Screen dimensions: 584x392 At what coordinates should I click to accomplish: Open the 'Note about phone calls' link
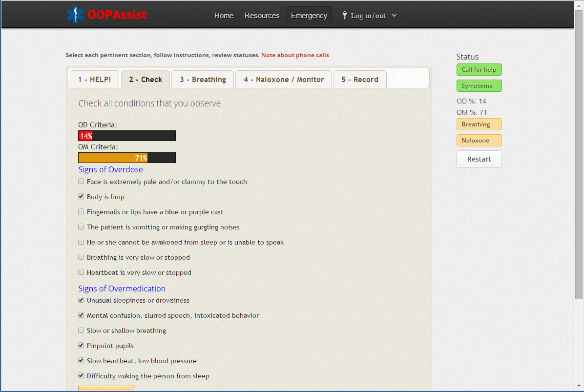pyautogui.click(x=295, y=55)
